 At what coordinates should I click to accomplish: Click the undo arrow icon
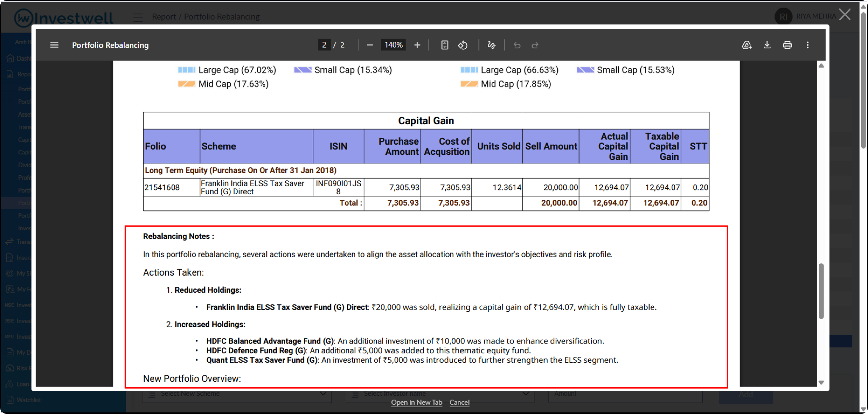pos(517,45)
